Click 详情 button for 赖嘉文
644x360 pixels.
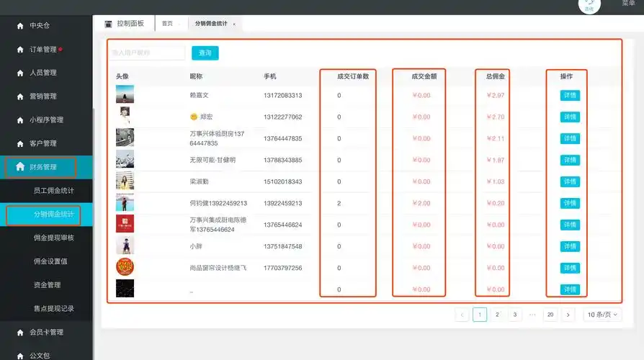(570, 95)
